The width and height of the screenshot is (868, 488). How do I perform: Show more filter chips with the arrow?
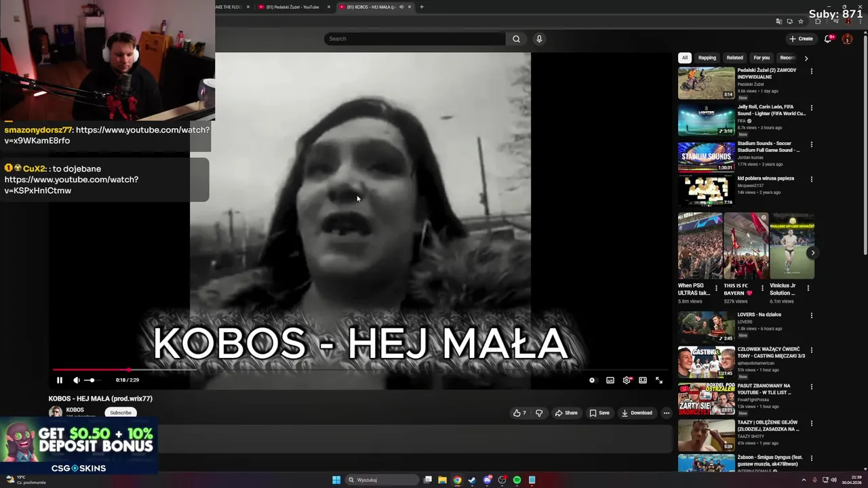pos(806,58)
